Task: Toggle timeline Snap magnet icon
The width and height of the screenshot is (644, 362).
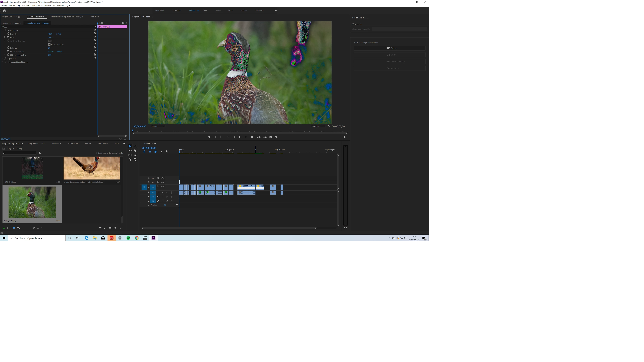Action: coord(150,152)
